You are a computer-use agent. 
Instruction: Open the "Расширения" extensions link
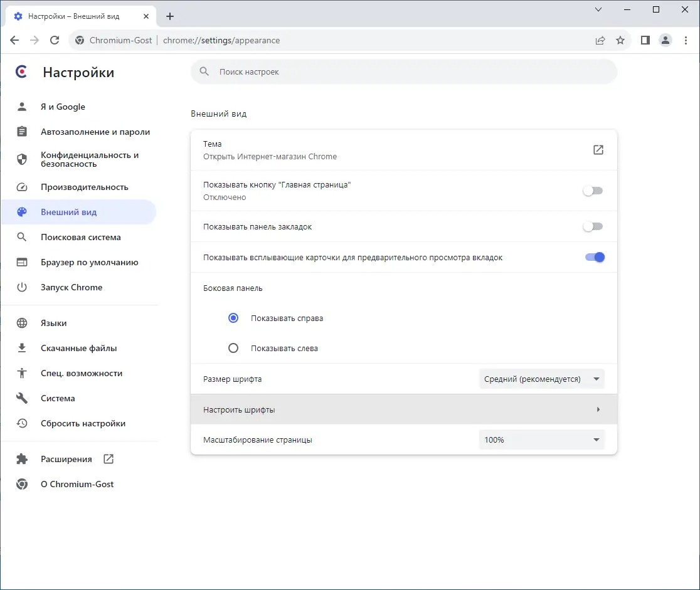pyautogui.click(x=66, y=459)
